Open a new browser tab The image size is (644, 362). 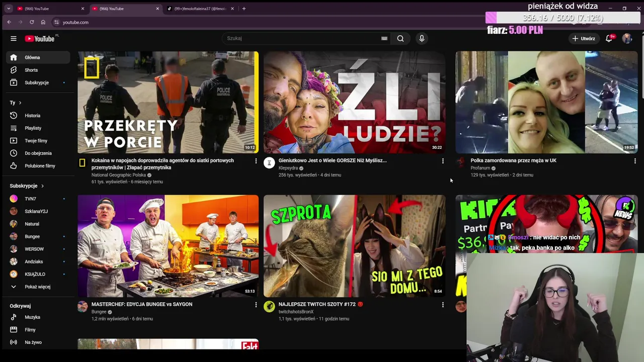point(244,9)
